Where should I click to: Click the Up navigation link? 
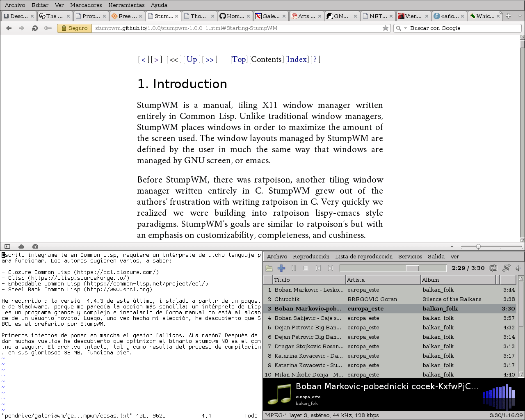[x=192, y=59]
